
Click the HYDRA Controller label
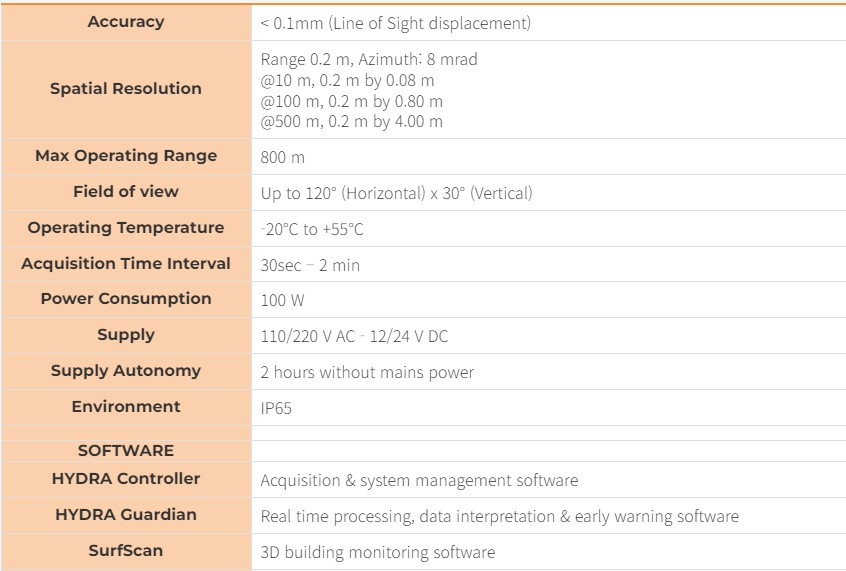(126, 479)
